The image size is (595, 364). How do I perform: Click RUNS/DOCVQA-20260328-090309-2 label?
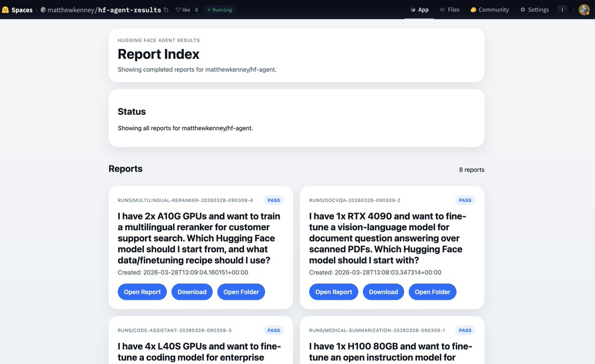[x=355, y=201]
